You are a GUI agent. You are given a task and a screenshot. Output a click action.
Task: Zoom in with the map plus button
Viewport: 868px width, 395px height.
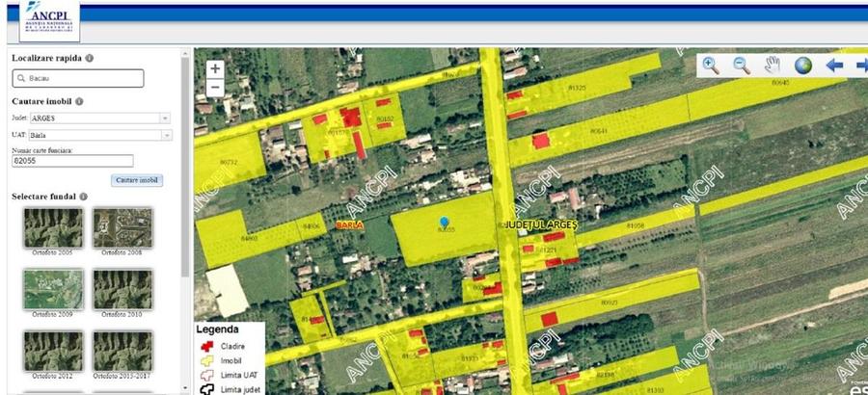pyautogui.click(x=215, y=69)
